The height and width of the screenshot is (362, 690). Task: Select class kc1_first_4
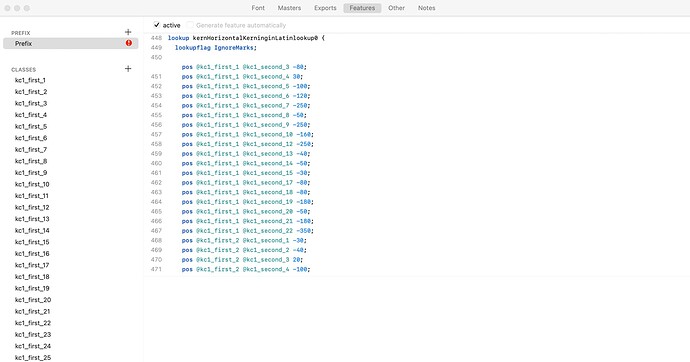31,115
